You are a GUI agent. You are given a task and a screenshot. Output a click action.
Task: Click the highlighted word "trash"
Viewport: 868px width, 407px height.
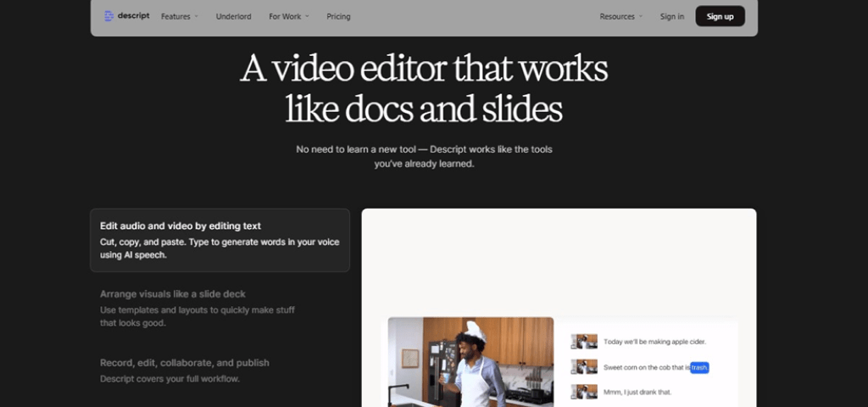pyautogui.click(x=699, y=367)
